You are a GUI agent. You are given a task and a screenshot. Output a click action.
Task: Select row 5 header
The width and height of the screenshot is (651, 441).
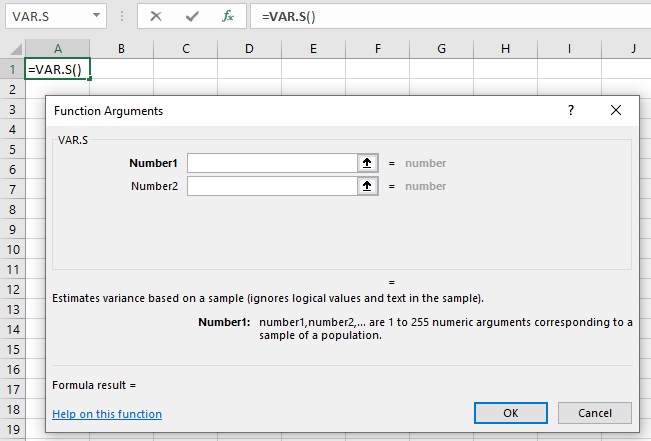click(12, 149)
